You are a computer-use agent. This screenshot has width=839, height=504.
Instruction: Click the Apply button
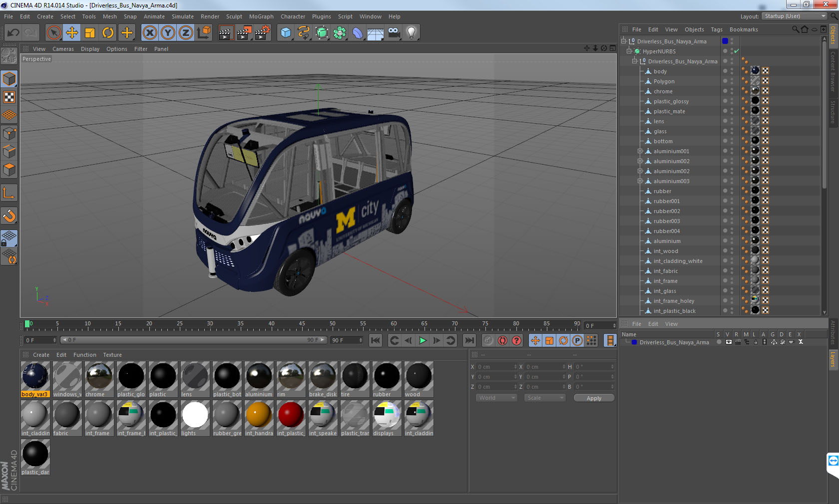(x=594, y=398)
